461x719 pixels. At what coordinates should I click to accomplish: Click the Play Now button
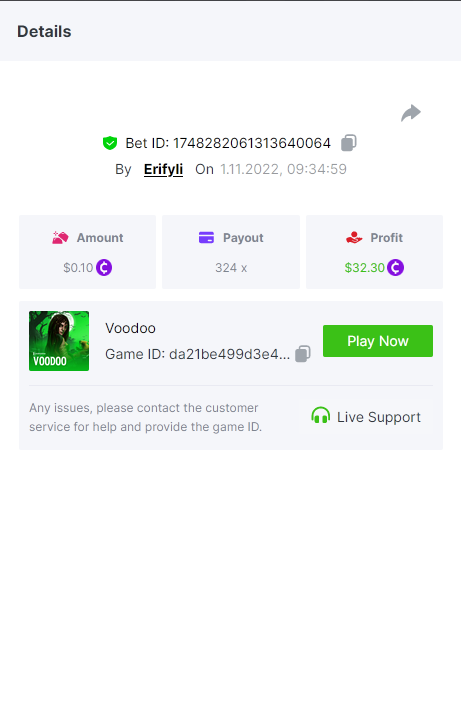tap(378, 341)
